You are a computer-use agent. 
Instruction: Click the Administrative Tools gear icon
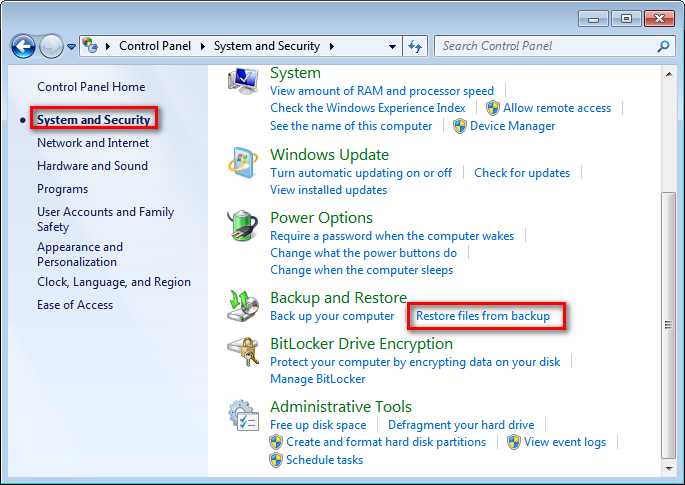pos(243,415)
